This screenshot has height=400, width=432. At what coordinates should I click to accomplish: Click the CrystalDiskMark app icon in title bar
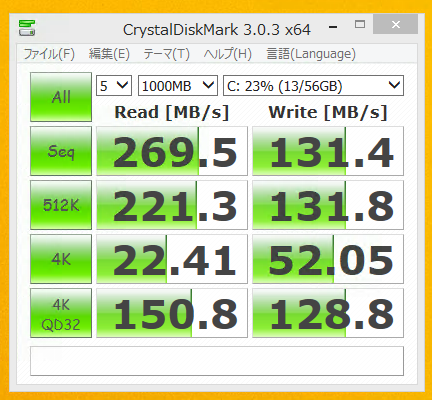click(x=27, y=28)
